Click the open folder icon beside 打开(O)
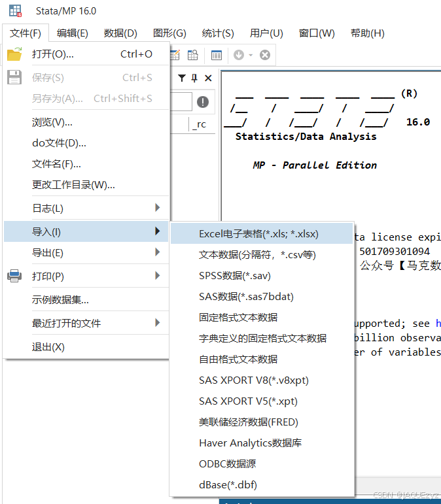The width and height of the screenshot is (441, 504). point(14,54)
